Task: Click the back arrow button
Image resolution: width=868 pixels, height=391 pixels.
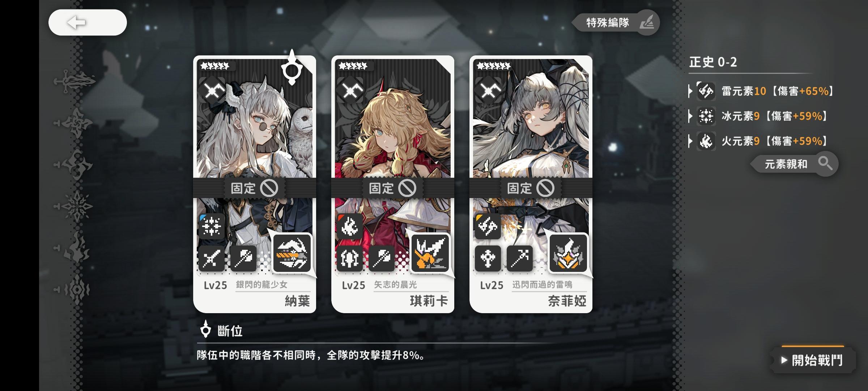Action: 88,22
